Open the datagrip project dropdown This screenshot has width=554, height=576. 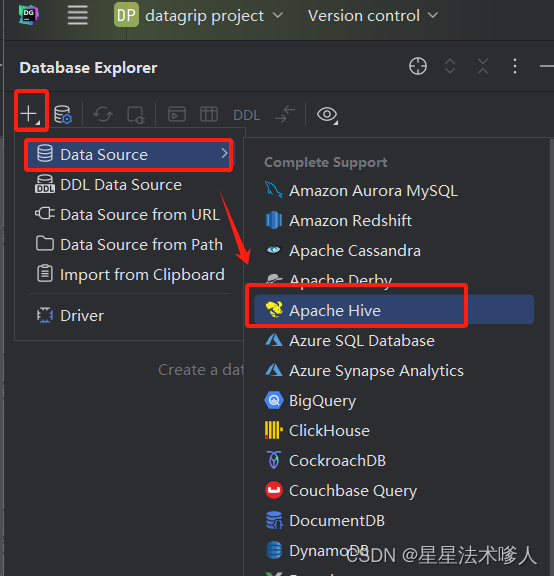tap(215, 16)
